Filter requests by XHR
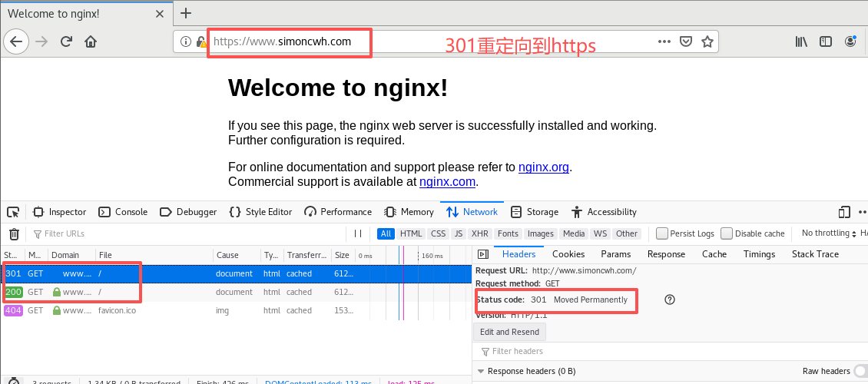Image resolution: width=868 pixels, height=384 pixels. tap(479, 233)
